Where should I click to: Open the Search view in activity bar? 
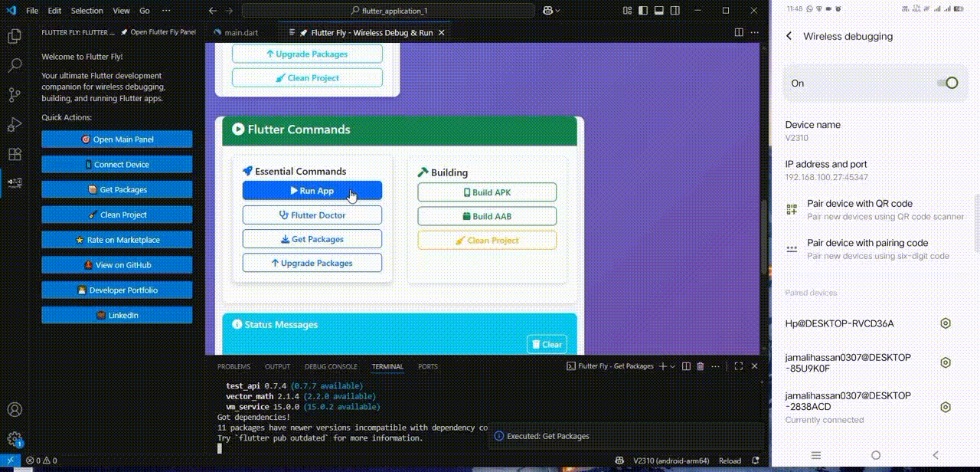14,66
